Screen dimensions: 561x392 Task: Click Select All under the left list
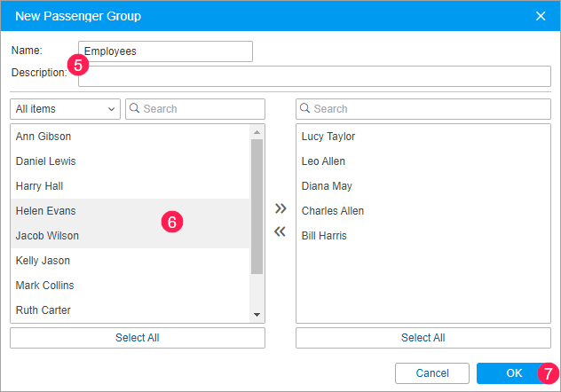point(138,338)
